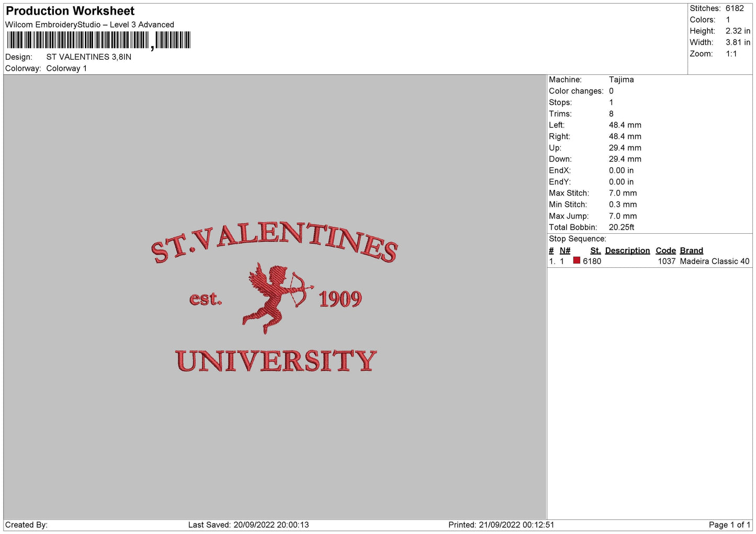
Task: Click width value '3.81 in'
Action: coord(738,42)
